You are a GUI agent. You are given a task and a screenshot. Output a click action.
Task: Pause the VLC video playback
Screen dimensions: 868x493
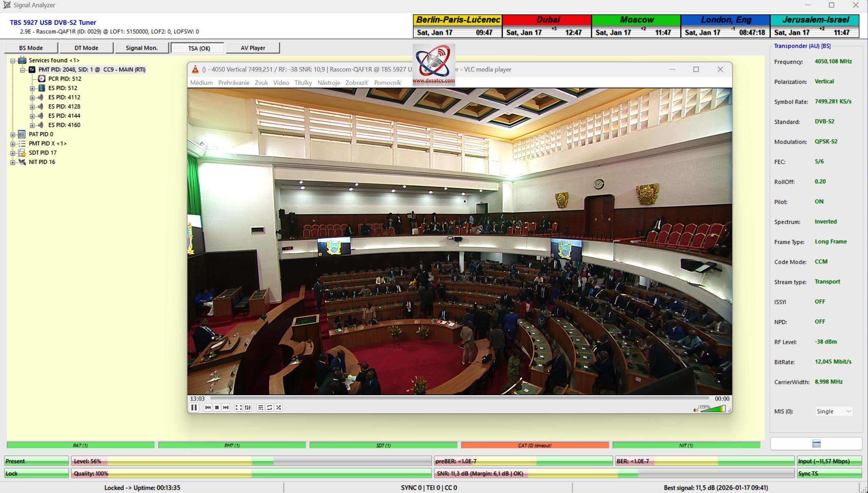pyautogui.click(x=194, y=407)
